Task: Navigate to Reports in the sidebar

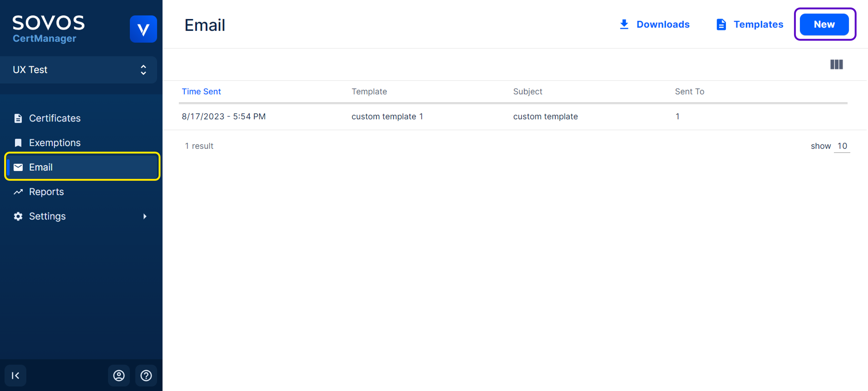Action: pyautogui.click(x=46, y=192)
